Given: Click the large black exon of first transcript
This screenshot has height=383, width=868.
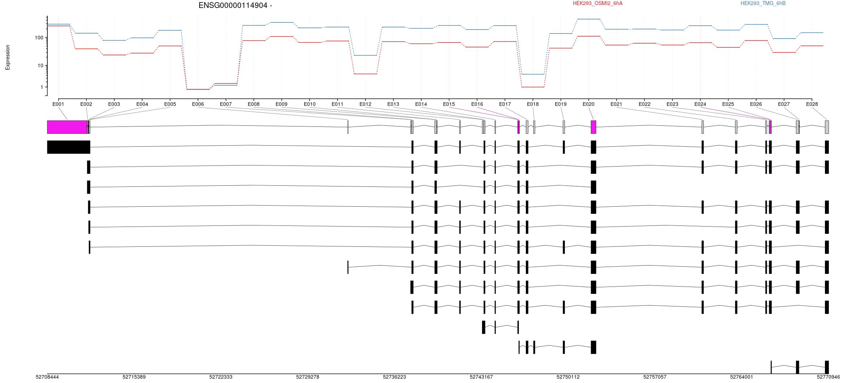Looking at the screenshot, I should coord(69,147).
